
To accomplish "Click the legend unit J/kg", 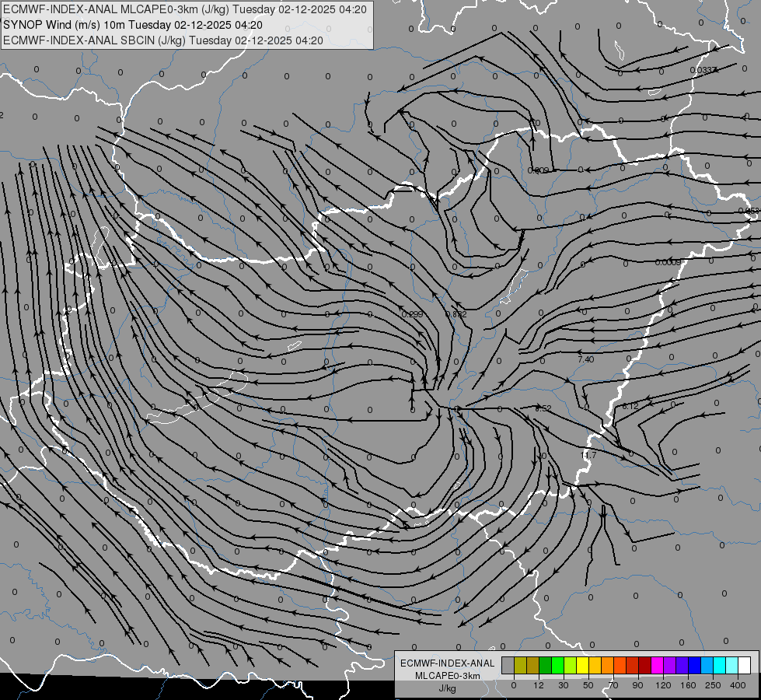I will (x=448, y=688).
